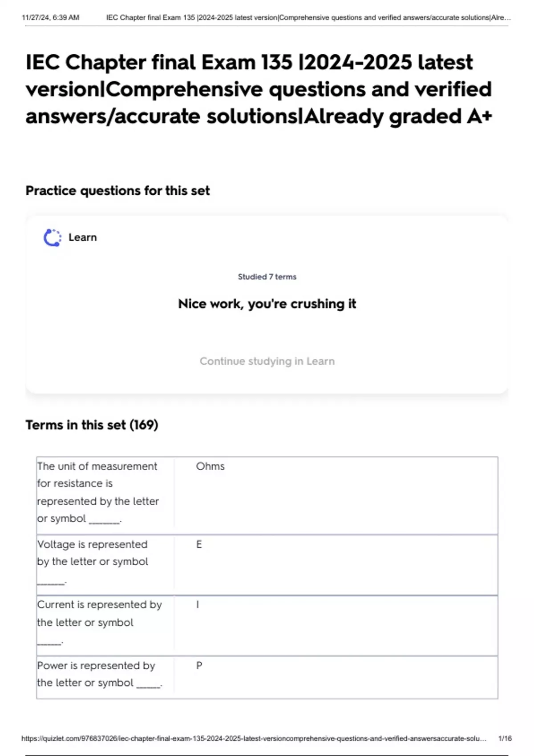
Task: Select the Current is represented question
Action: point(99,614)
